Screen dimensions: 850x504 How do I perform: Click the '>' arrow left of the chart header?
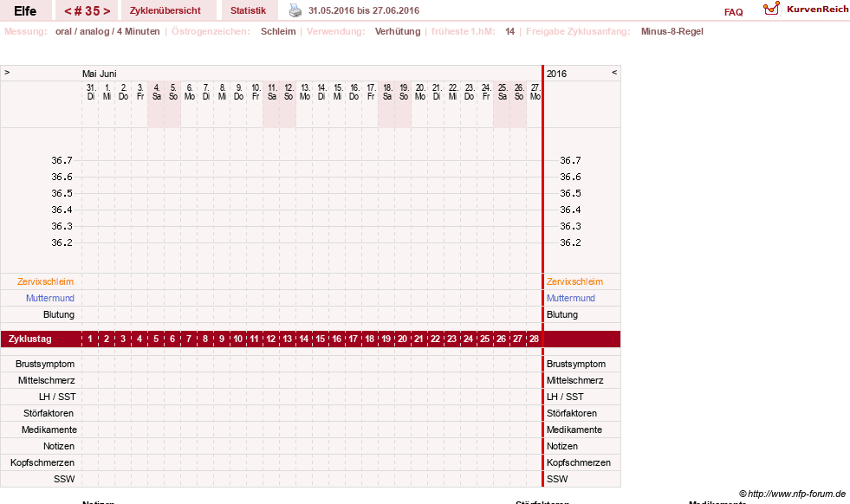point(7,72)
